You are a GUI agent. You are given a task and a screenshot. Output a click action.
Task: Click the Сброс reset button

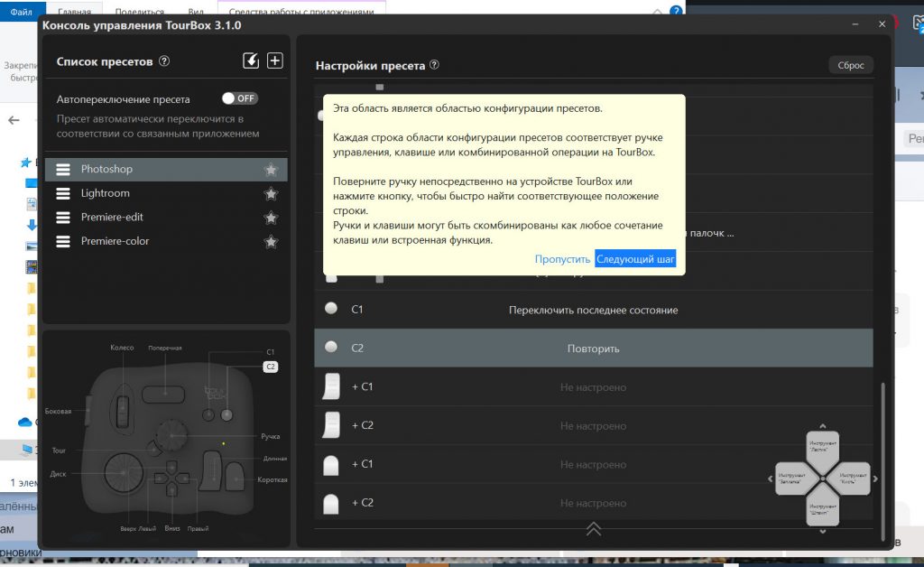click(851, 66)
